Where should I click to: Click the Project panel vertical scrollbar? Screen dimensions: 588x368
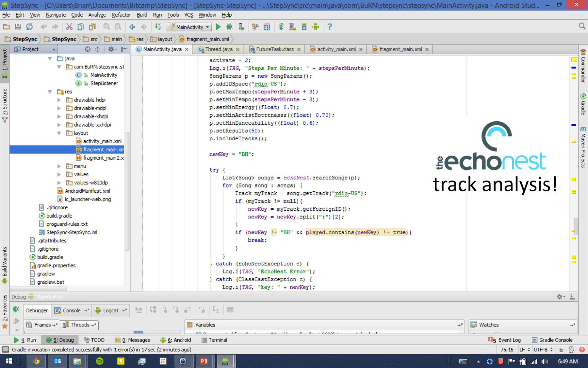pyautogui.click(x=127, y=191)
